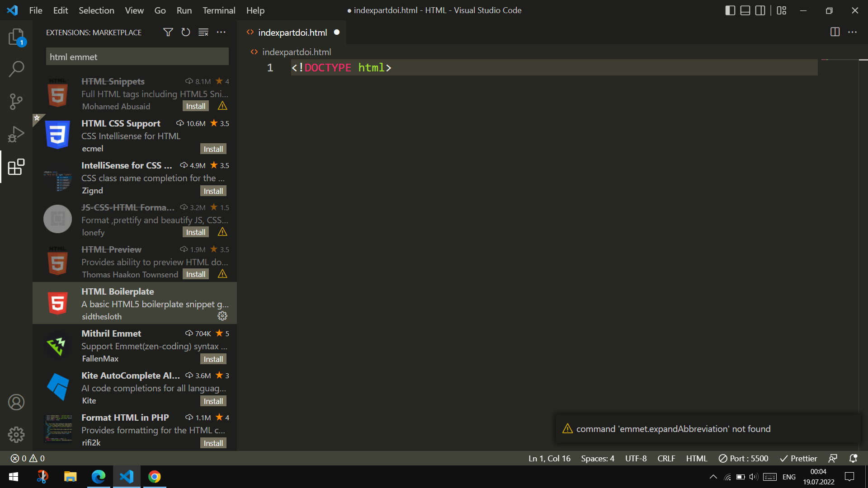Open the Terminal menu
This screenshot has height=488, width=868.
(219, 10)
